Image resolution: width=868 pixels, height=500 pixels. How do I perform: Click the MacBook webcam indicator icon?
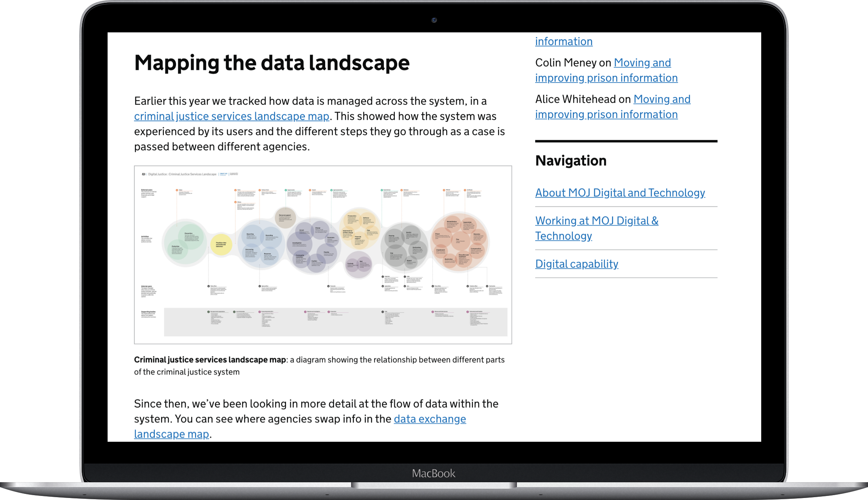coord(434,20)
